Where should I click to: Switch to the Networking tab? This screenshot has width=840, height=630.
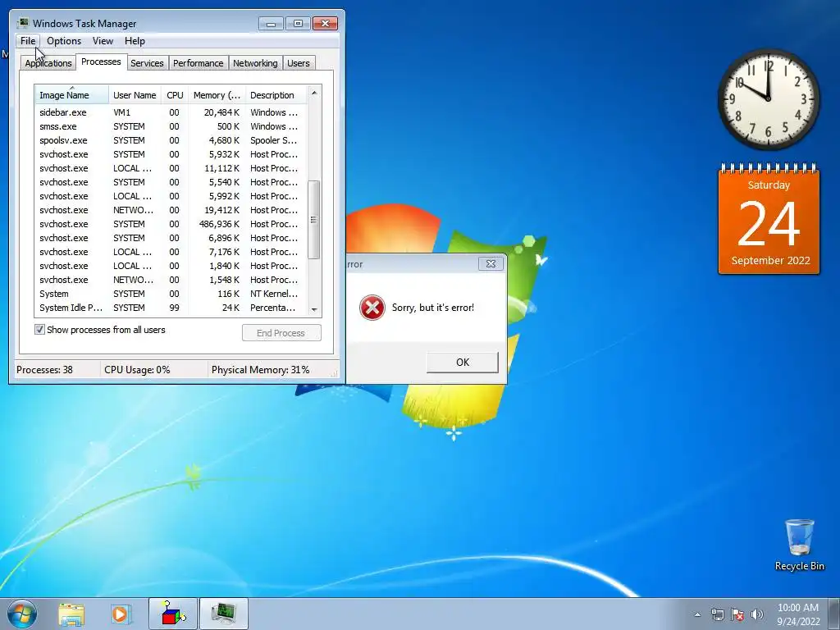coord(255,63)
